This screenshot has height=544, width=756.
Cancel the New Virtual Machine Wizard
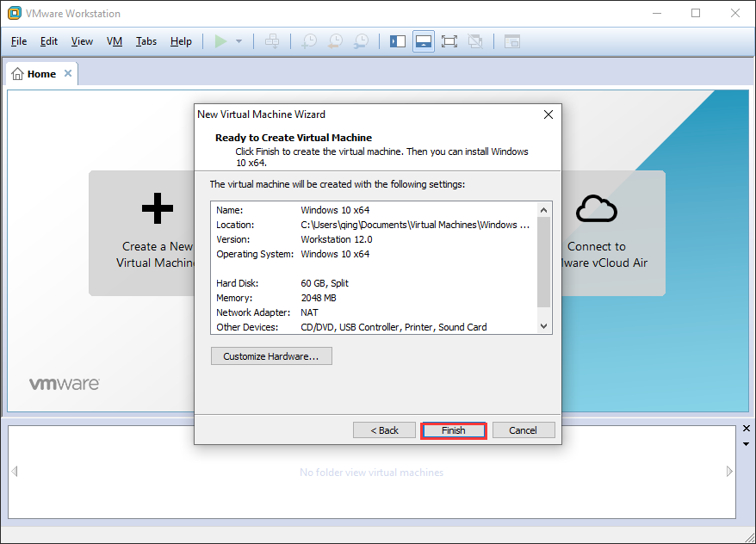click(x=524, y=430)
